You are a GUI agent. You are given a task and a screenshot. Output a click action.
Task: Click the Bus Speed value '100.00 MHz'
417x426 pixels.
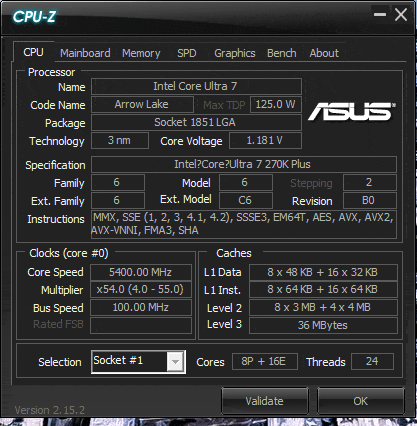[x=141, y=307]
